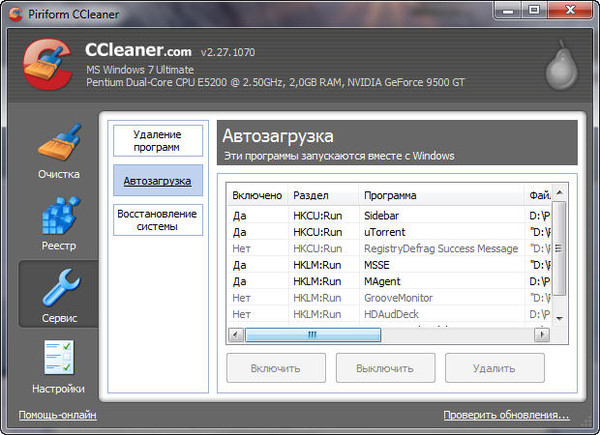Select the Автозагрузка tab
The height and width of the screenshot is (435, 600).
[x=157, y=182]
